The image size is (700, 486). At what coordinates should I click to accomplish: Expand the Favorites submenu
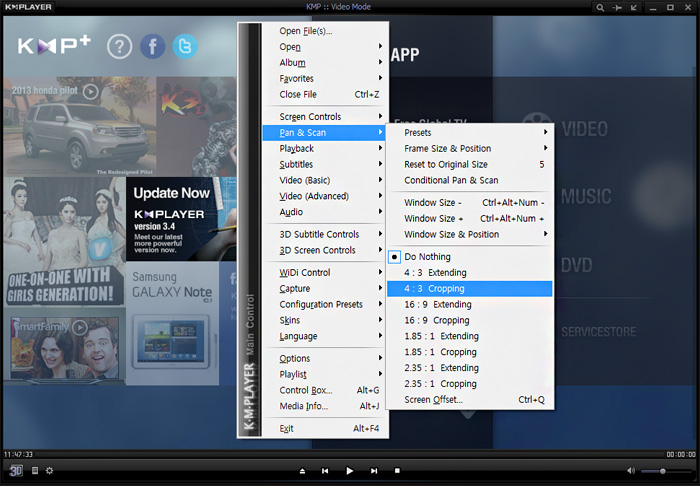pos(325,79)
